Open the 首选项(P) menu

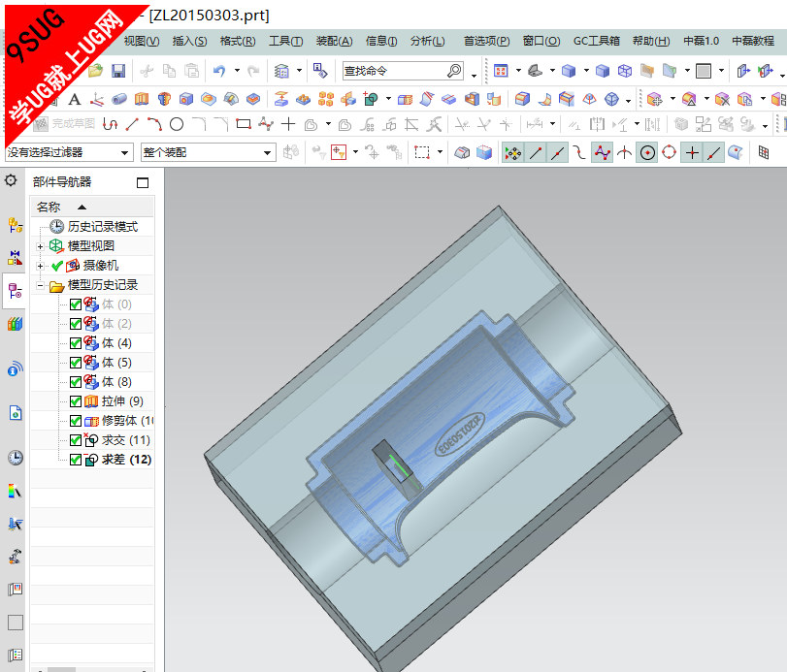(x=486, y=41)
